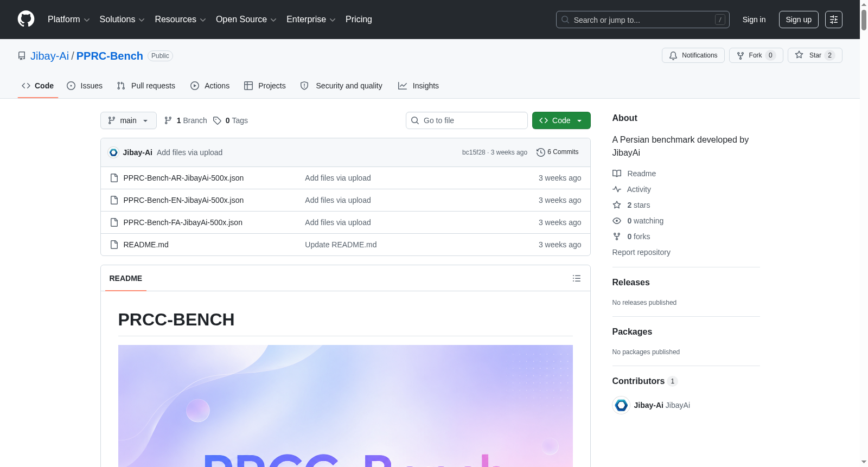Open PPRC-Bench-AR-JibayAi-500x.json file
Viewport: 868px width, 467px height.
coord(183,178)
